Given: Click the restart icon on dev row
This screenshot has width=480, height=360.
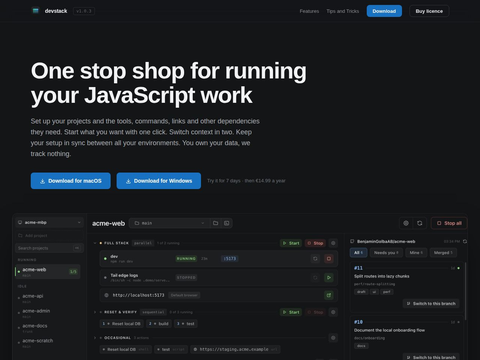Looking at the screenshot, I should click(315, 259).
